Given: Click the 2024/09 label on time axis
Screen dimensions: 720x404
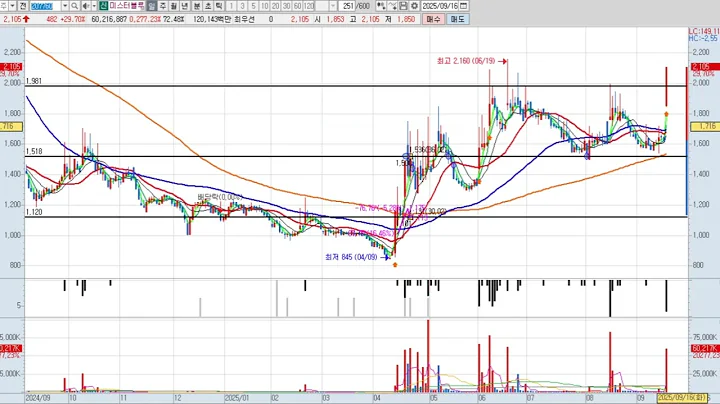Looking at the screenshot, I should 38,398.
